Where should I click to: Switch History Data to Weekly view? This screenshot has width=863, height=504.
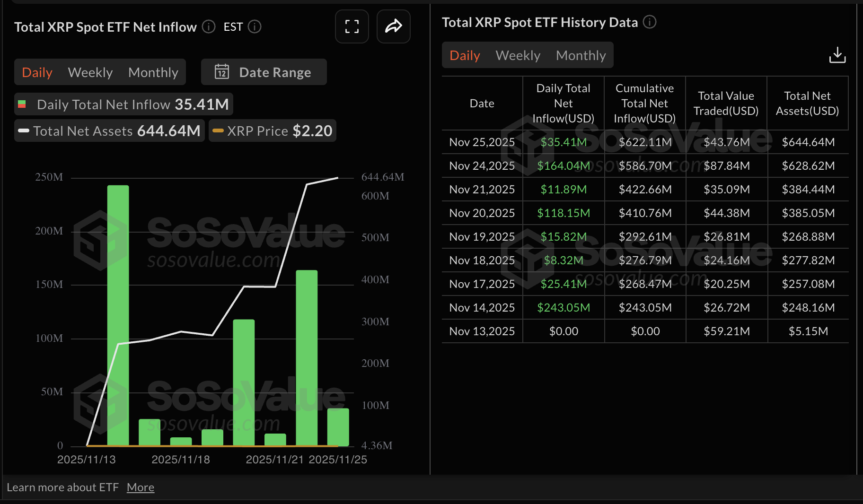pos(518,55)
